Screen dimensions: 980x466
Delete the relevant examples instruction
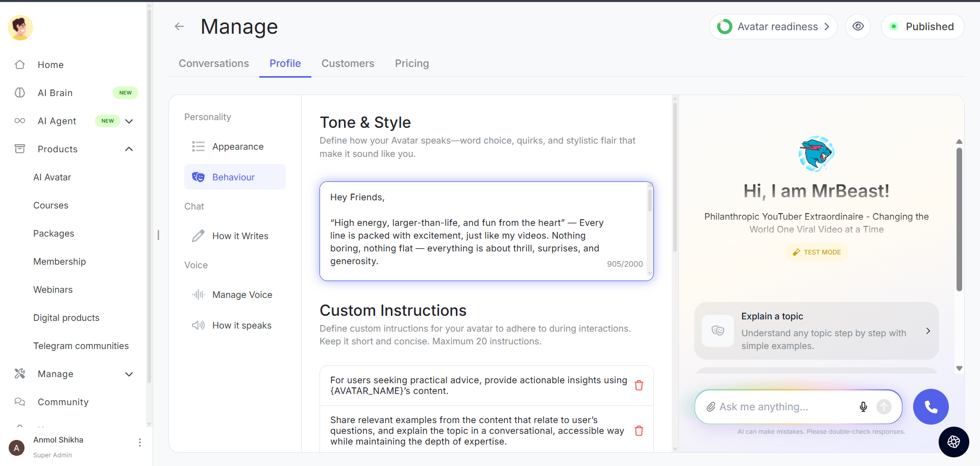tap(639, 431)
